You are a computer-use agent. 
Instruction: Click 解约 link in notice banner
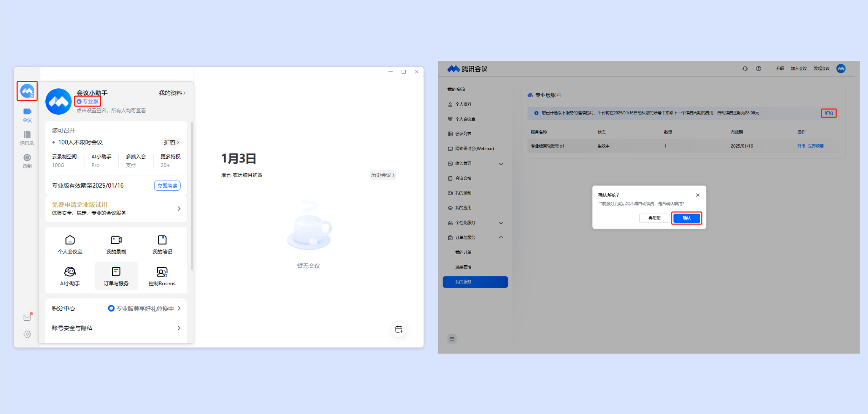pos(828,113)
